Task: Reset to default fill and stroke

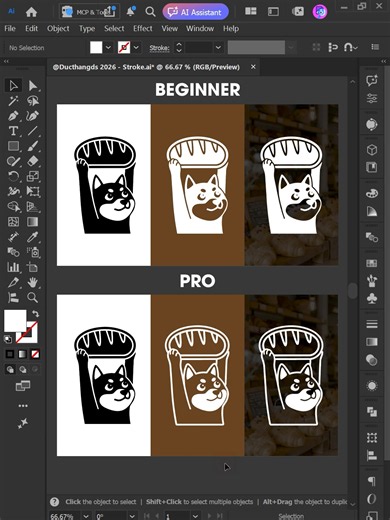Action: [x=8, y=339]
